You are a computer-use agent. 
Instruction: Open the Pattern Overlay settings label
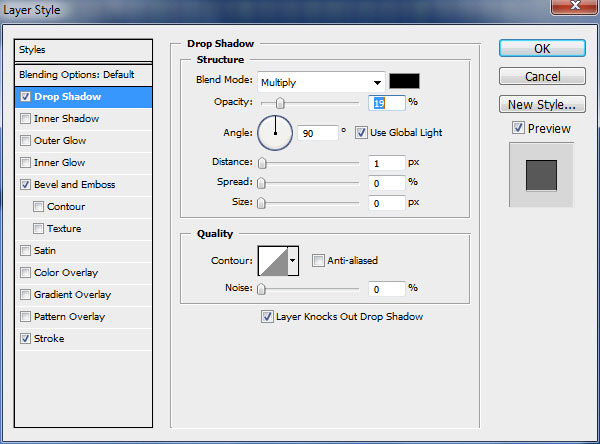[x=69, y=317]
